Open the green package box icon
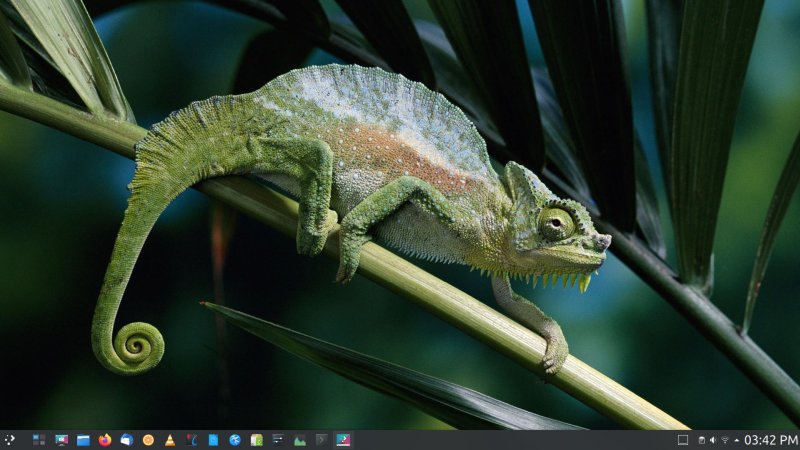This screenshot has width=800, height=450. [x=257, y=440]
